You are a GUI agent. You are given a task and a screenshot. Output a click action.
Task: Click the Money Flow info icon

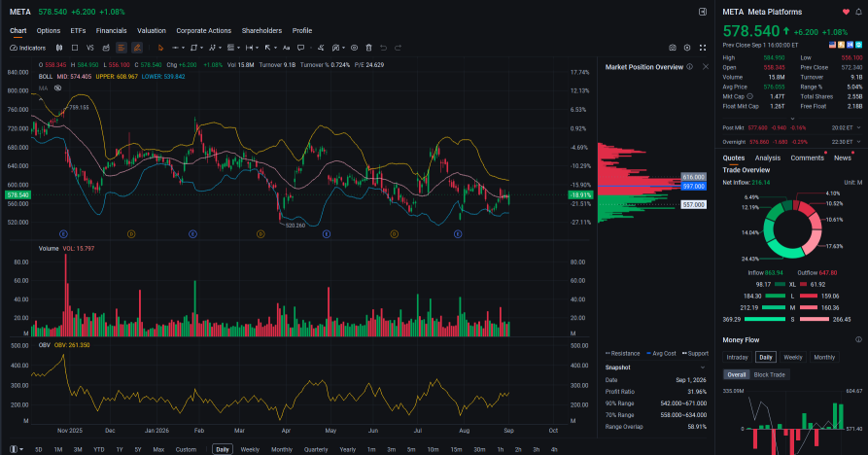(858, 340)
